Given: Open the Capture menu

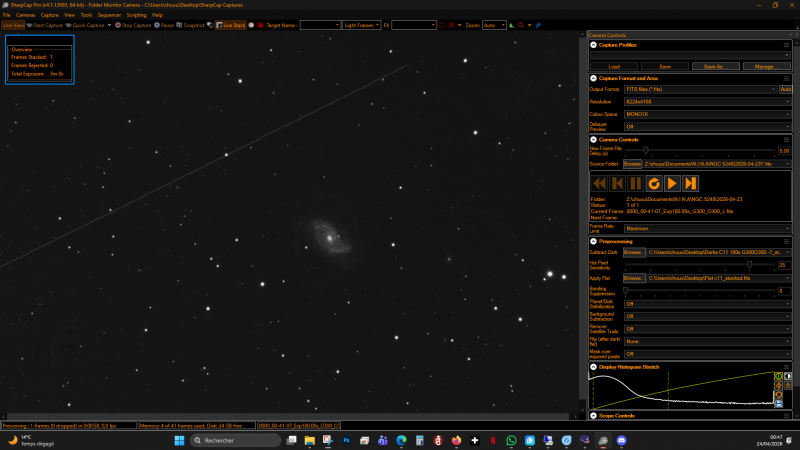Looking at the screenshot, I should click(x=49, y=15).
